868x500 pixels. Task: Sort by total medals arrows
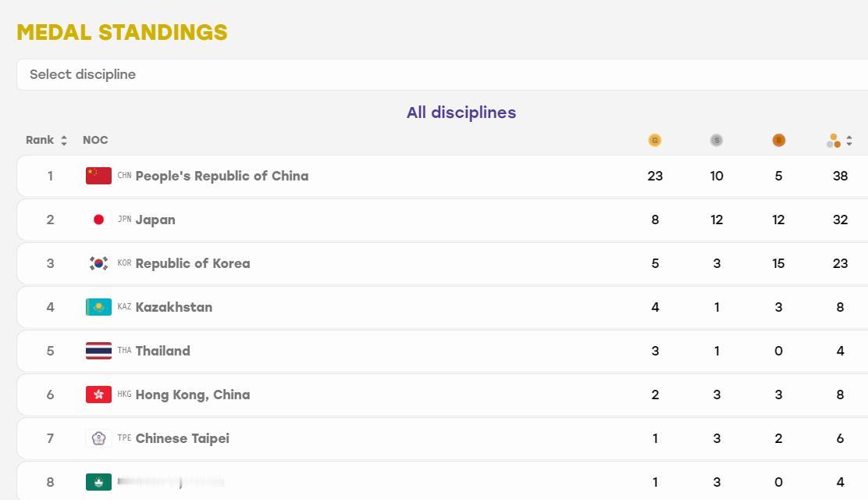[x=849, y=141]
